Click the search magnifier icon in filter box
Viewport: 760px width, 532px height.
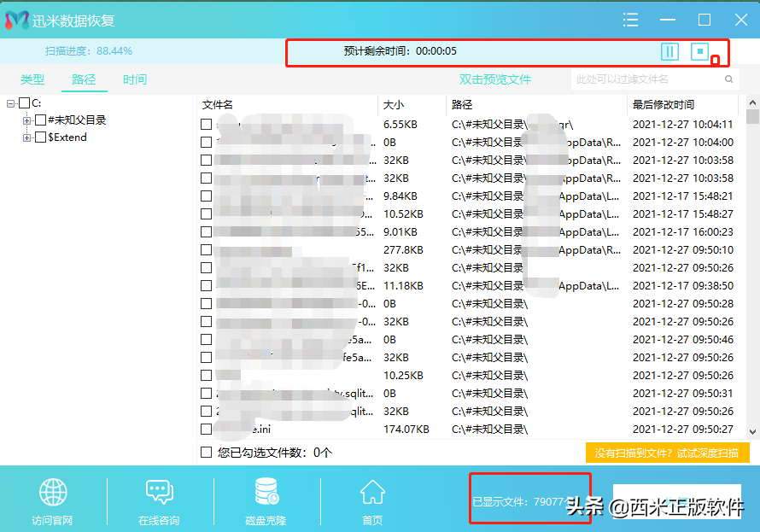coord(728,79)
